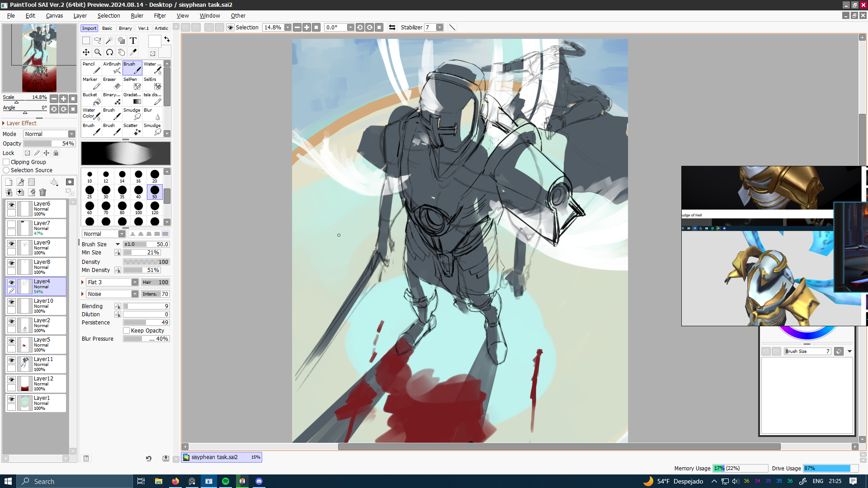Enable Keep Opacity checkbox
The width and height of the screenshot is (868, 488).
click(x=127, y=331)
